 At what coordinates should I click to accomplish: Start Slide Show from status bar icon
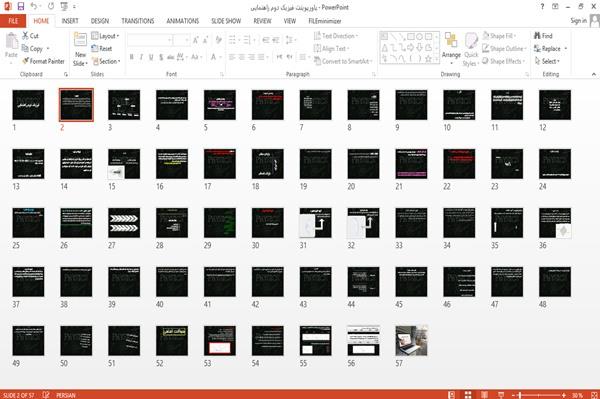[501, 395]
